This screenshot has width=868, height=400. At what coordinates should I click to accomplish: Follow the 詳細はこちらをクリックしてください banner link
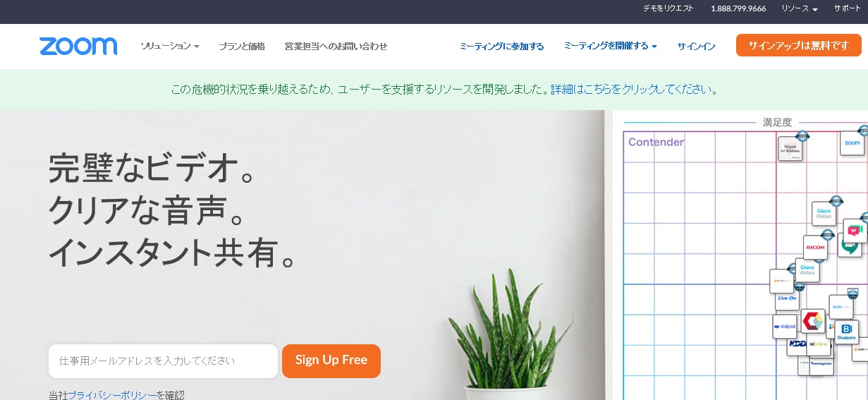[x=631, y=90]
